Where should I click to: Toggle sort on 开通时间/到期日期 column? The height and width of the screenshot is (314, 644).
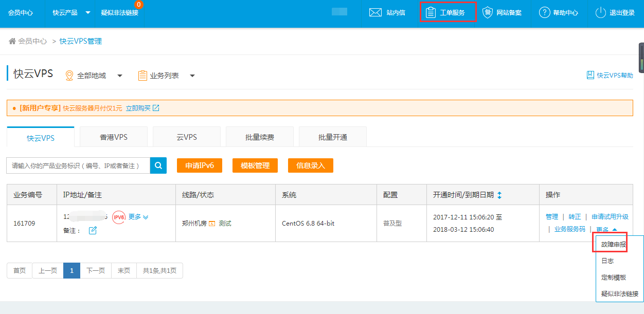point(499,195)
